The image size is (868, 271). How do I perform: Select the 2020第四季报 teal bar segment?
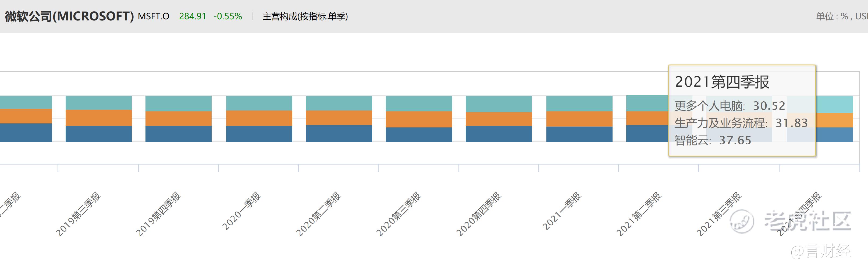pos(499,104)
